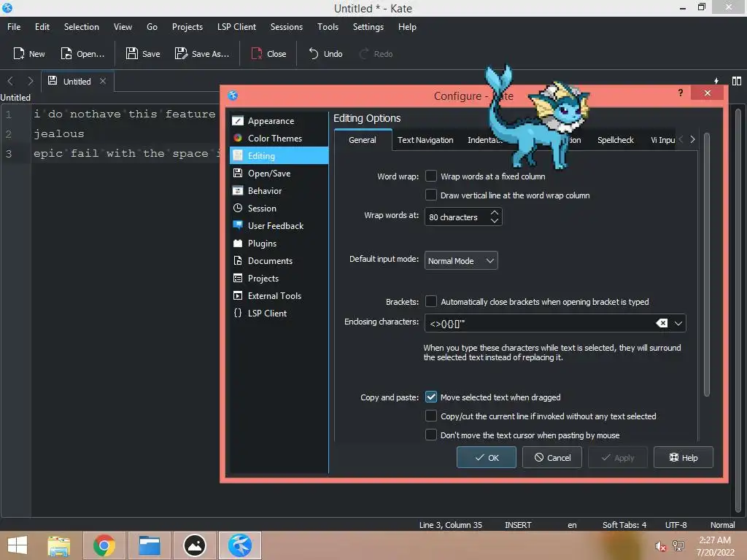Open the Open/Save configuration page
Screen dimensions: 747x560
click(279, 174)
